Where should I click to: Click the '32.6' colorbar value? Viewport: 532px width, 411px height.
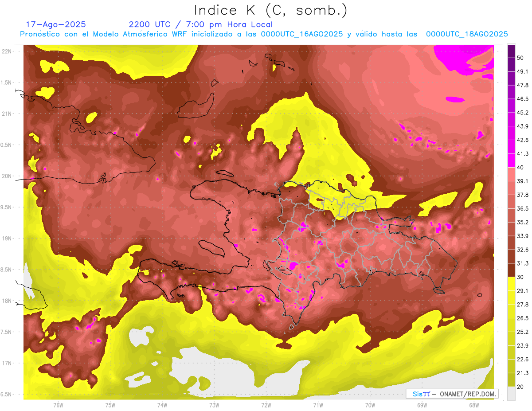click(x=523, y=250)
